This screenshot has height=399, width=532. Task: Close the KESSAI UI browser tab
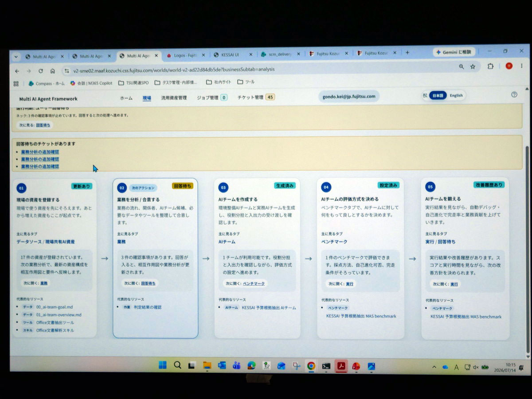pyautogui.click(x=250, y=55)
